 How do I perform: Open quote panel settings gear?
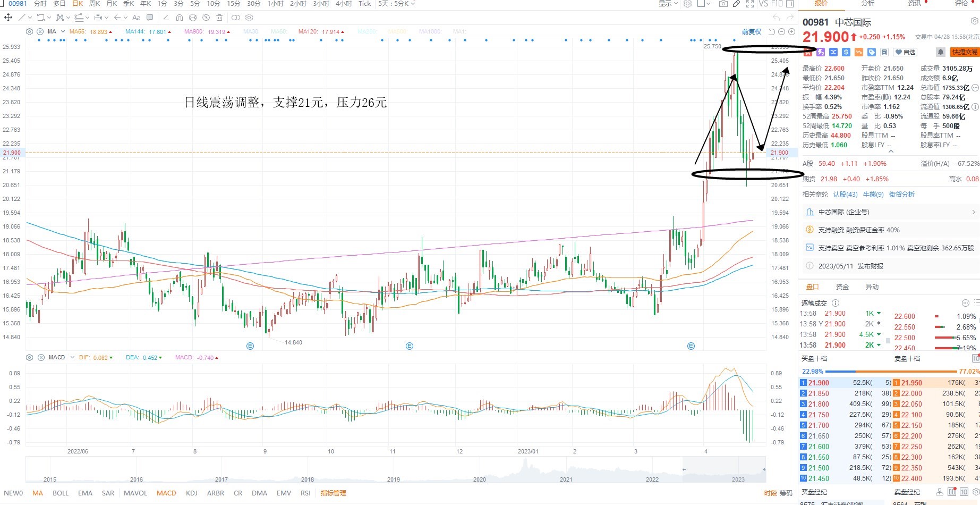tap(974, 21)
